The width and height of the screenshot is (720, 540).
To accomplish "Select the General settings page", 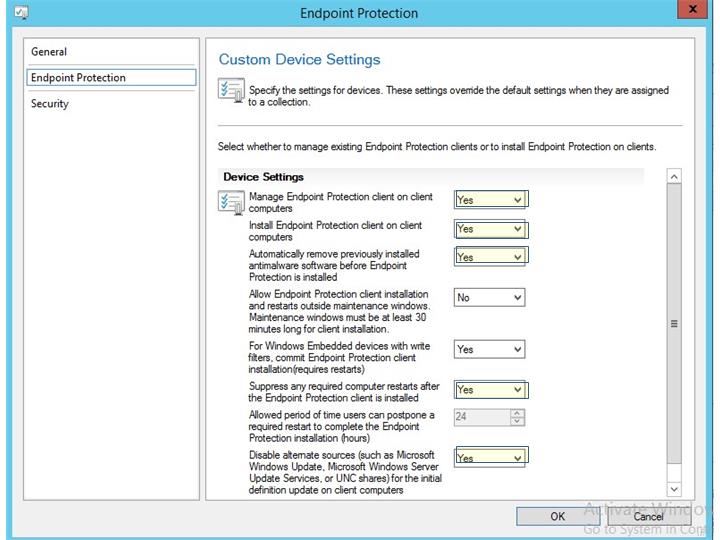I will click(49, 52).
